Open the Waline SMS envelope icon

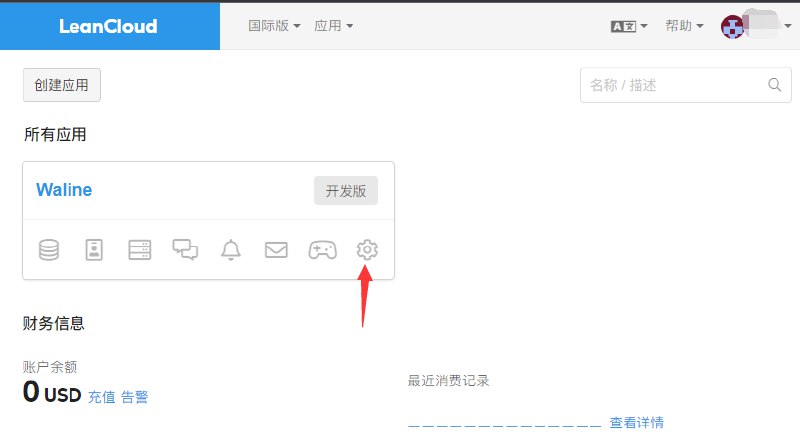[276, 250]
